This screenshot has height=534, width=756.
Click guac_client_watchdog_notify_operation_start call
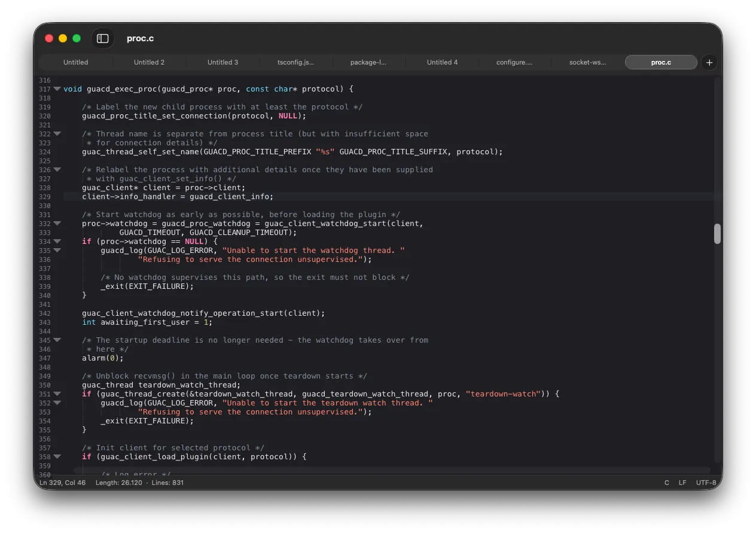point(203,313)
